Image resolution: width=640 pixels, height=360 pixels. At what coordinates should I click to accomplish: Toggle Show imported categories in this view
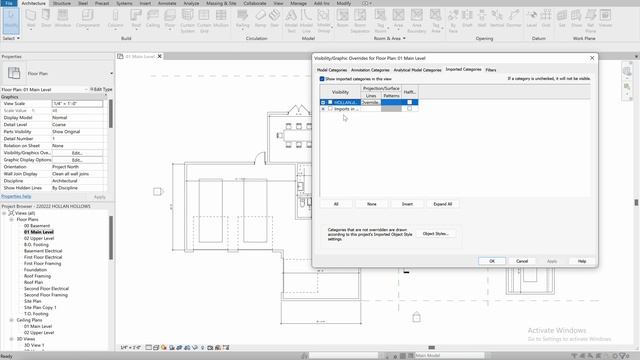322,79
